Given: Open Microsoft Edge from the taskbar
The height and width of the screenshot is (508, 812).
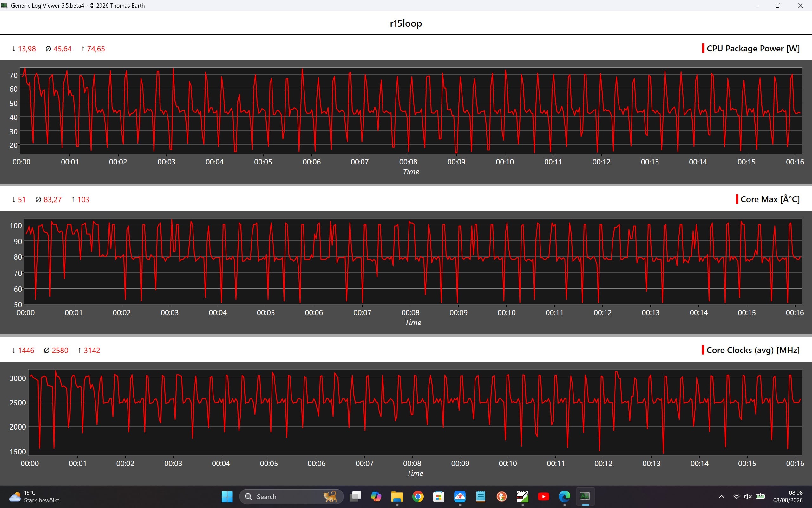Looking at the screenshot, I should point(564,497).
